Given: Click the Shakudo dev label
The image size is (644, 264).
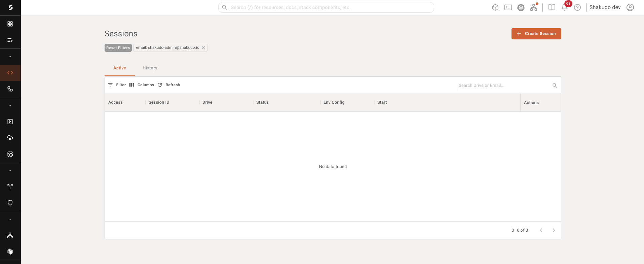Looking at the screenshot, I should tap(605, 7).
